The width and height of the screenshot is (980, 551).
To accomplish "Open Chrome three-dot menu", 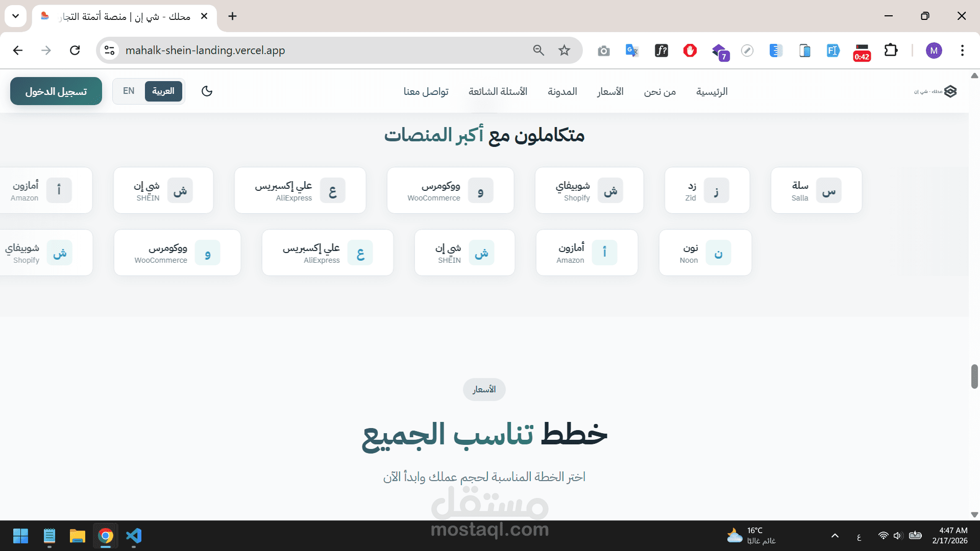I will point(962,51).
